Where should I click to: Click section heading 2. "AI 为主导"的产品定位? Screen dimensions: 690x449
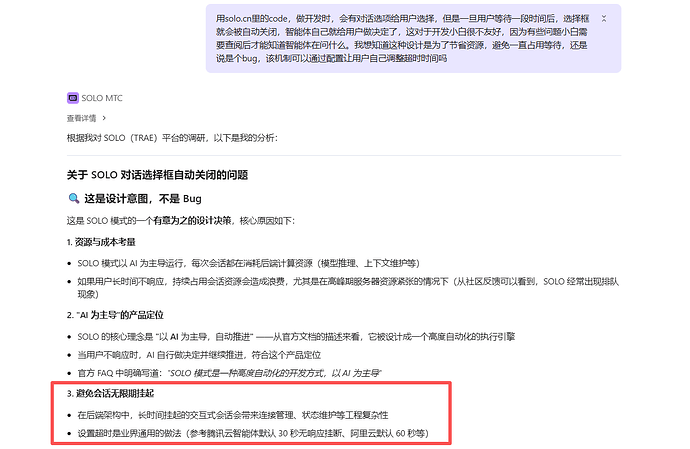point(115,315)
